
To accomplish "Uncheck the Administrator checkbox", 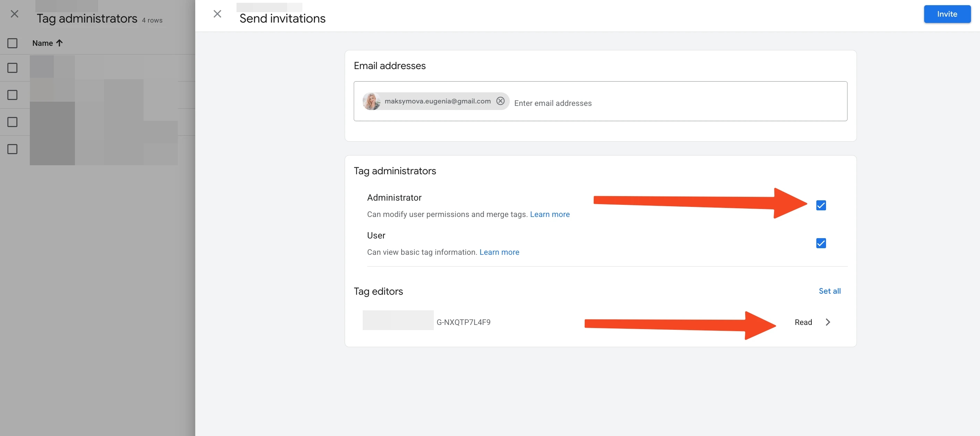I will 820,205.
